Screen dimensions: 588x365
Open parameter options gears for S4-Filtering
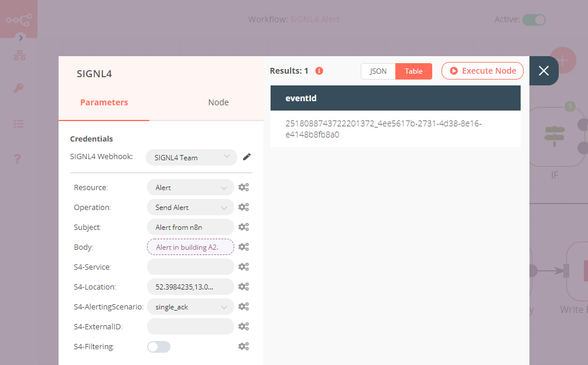pos(244,346)
